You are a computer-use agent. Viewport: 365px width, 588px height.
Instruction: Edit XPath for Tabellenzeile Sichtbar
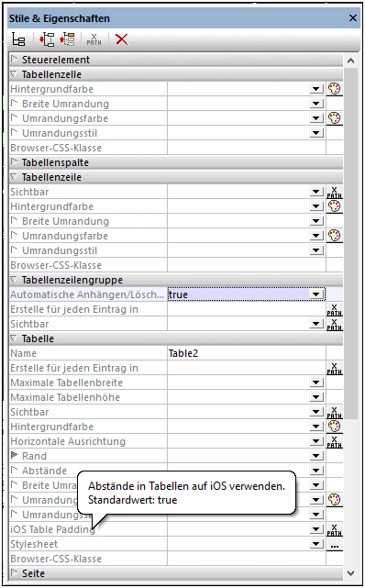tap(335, 192)
